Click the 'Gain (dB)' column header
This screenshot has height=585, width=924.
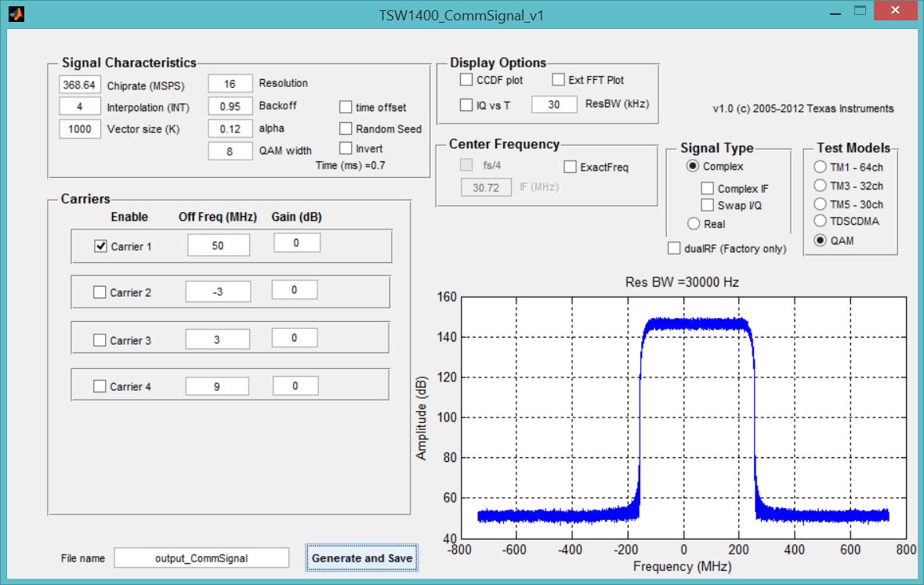(296, 217)
